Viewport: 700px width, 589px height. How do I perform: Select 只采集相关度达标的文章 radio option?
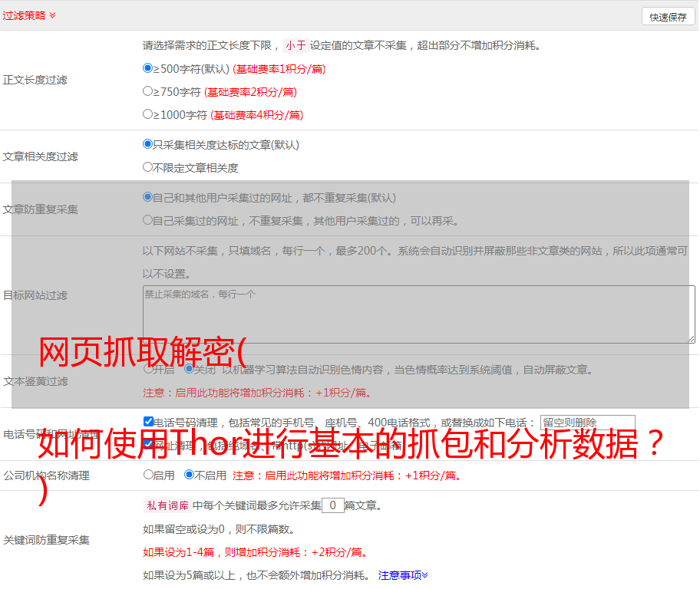click(x=147, y=144)
